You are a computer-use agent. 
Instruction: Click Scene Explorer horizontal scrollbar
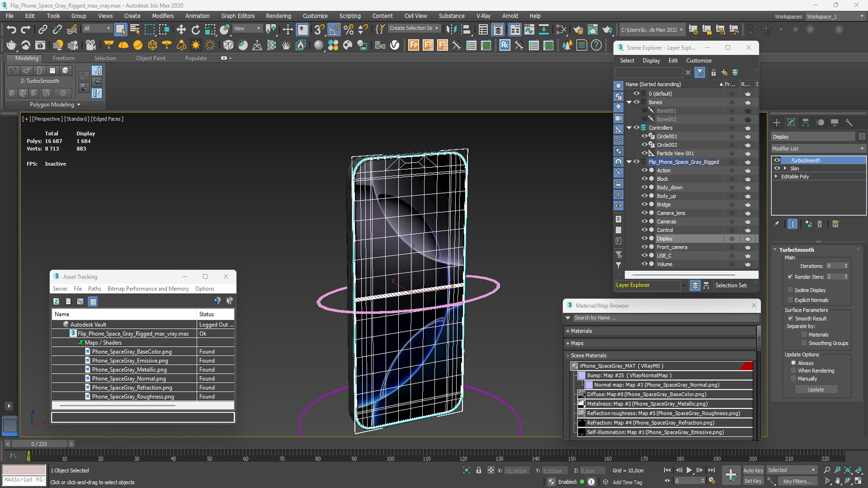point(683,275)
